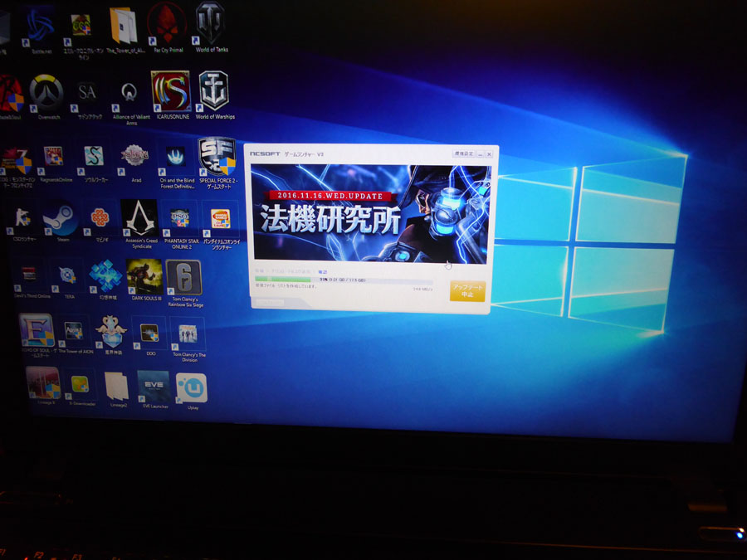This screenshot has width=747, height=560.
Task: Click the green download progress bar in launcher
Action: [x=344, y=280]
